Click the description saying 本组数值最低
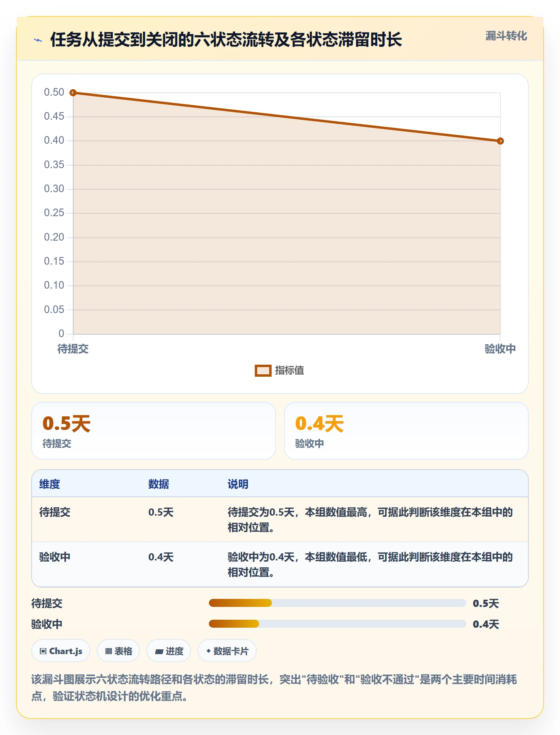This screenshot has width=560, height=735. (x=370, y=564)
